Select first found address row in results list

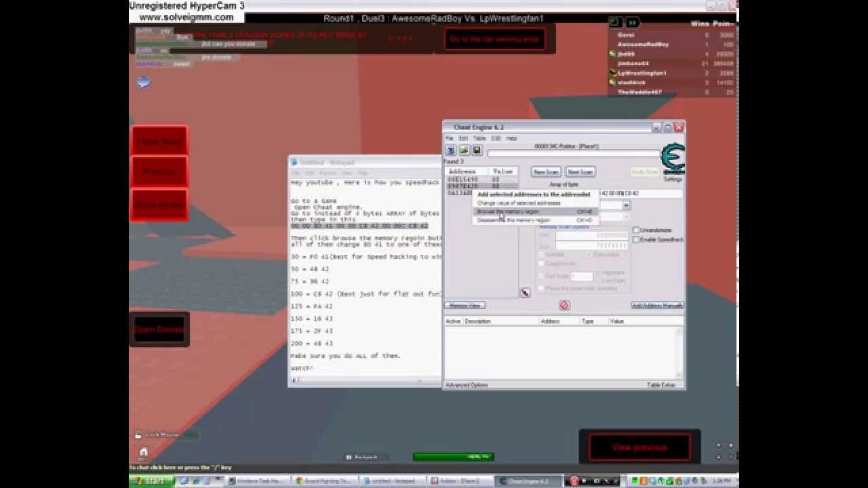[x=481, y=180]
